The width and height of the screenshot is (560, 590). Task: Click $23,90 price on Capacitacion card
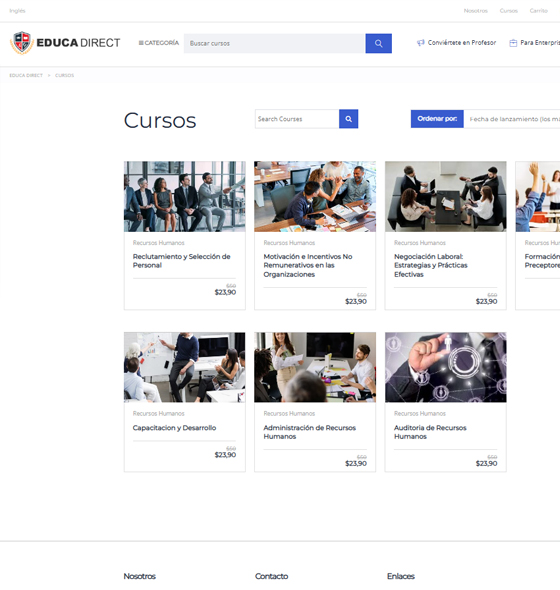225,455
